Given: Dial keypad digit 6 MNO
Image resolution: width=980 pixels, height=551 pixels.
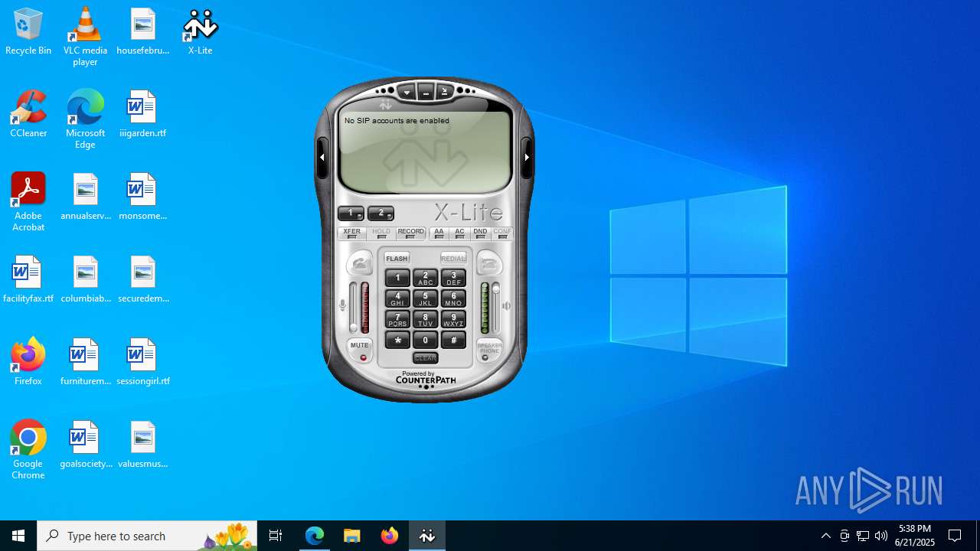Looking at the screenshot, I should pyautogui.click(x=453, y=298).
